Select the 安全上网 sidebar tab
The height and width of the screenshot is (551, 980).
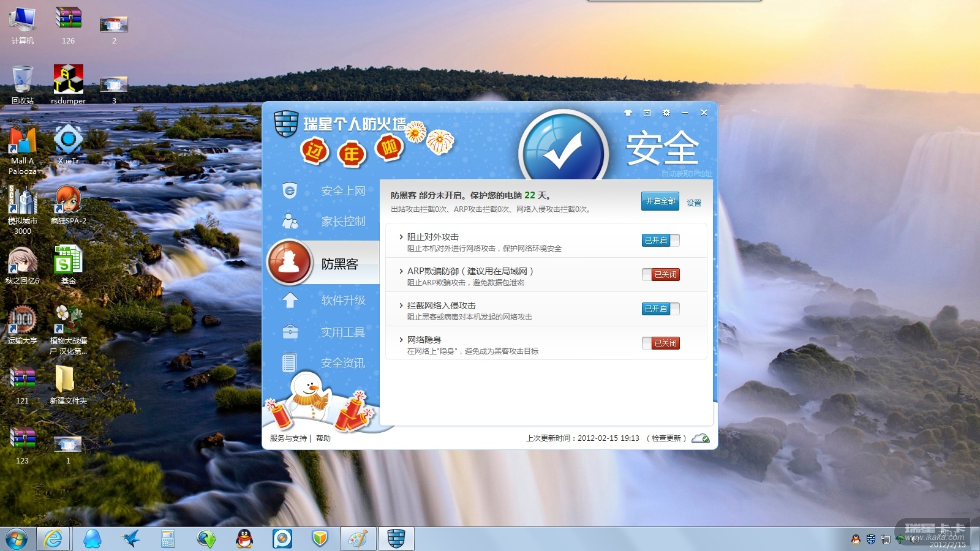[x=323, y=191]
